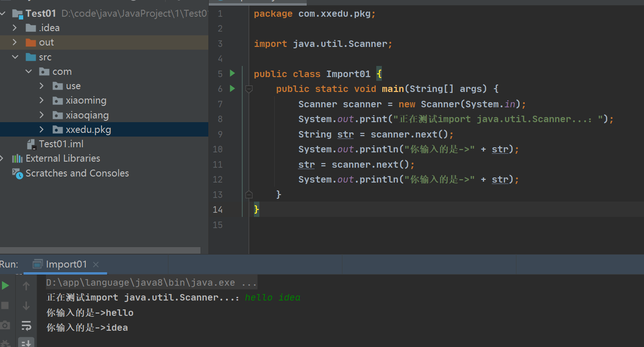This screenshot has width=644, height=347.
Task: Select the Test01.iml file
Action: click(x=104, y=144)
